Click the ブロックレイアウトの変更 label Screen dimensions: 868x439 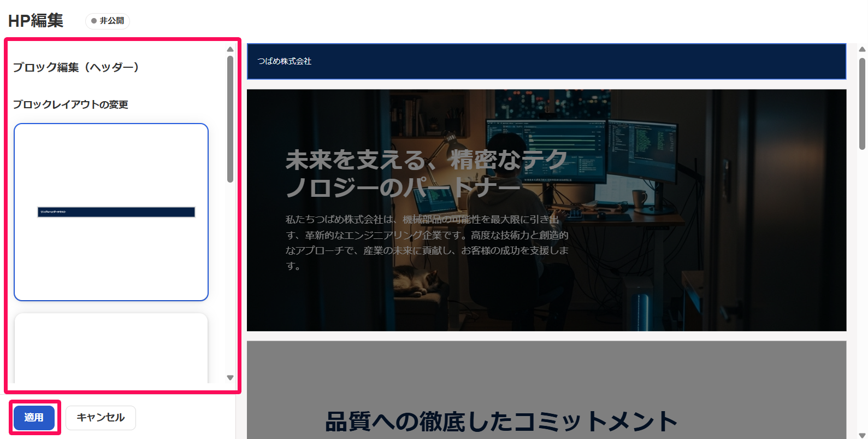(x=70, y=104)
